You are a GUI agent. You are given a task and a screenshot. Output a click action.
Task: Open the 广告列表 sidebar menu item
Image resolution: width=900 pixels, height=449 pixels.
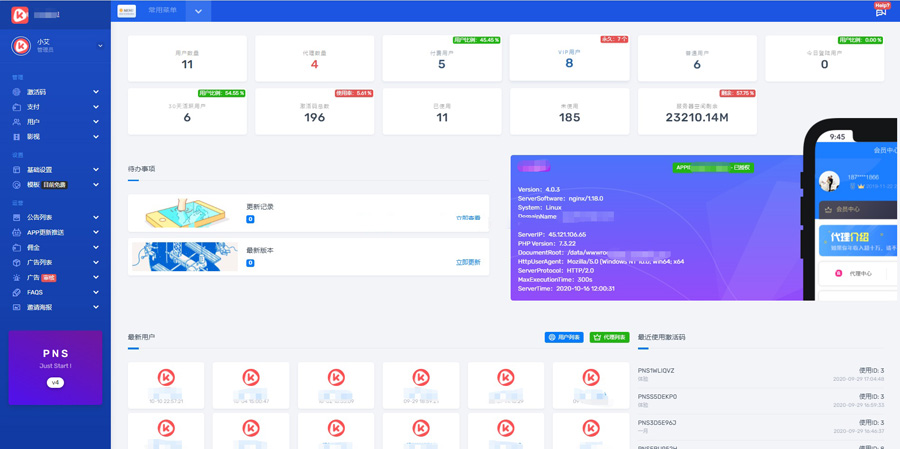point(40,262)
